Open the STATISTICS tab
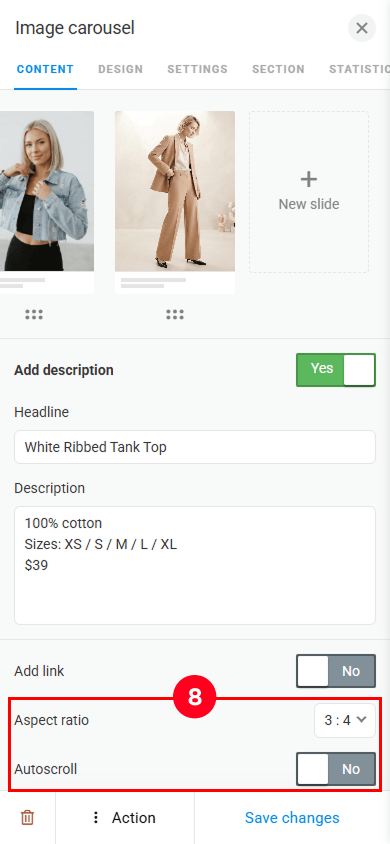Image resolution: width=390 pixels, height=844 pixels. coord(359,69)
